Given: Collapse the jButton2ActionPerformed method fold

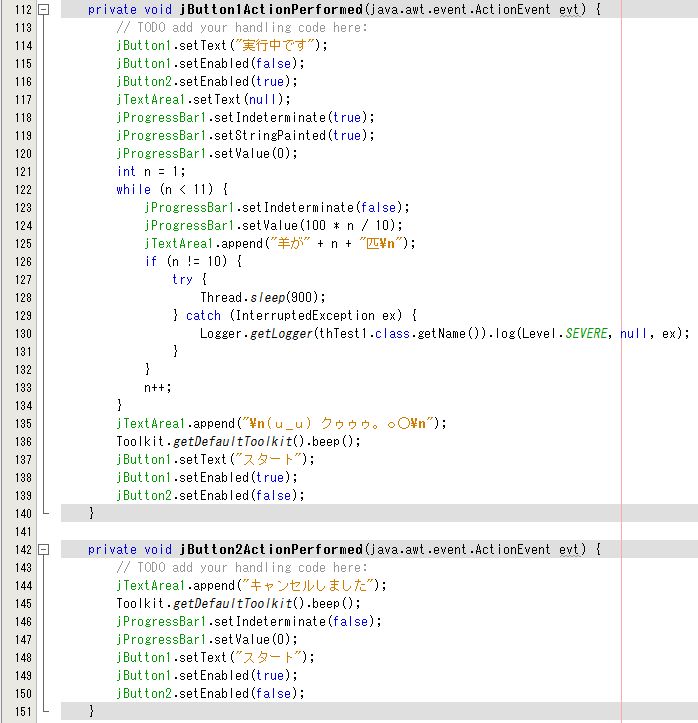Looking at the screenshot, I should [43, 550].
